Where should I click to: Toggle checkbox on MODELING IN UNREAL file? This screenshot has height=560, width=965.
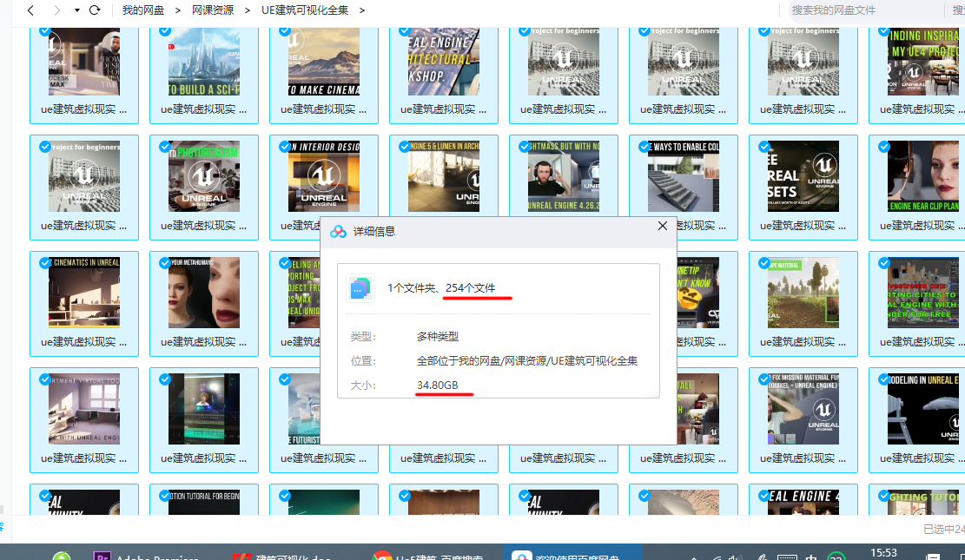pos(883,379)
